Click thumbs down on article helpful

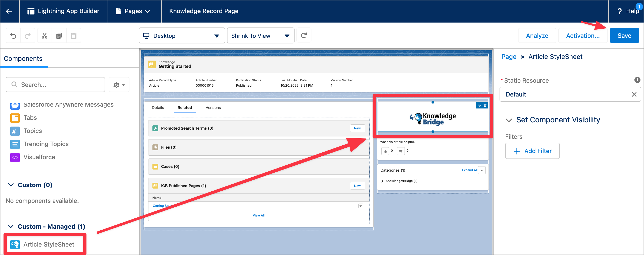(x=401, y=151)
